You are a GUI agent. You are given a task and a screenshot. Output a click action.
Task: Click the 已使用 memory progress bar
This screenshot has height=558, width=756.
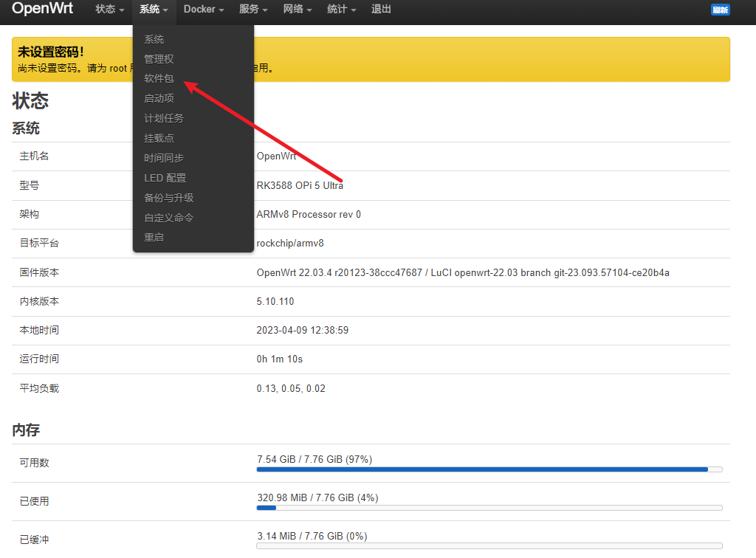[489, 507]
